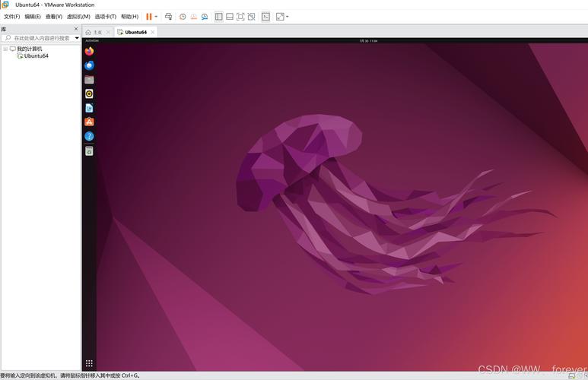Collapse the 我的计算机 tree node
The image size is (588, 380).
[5, 49]
